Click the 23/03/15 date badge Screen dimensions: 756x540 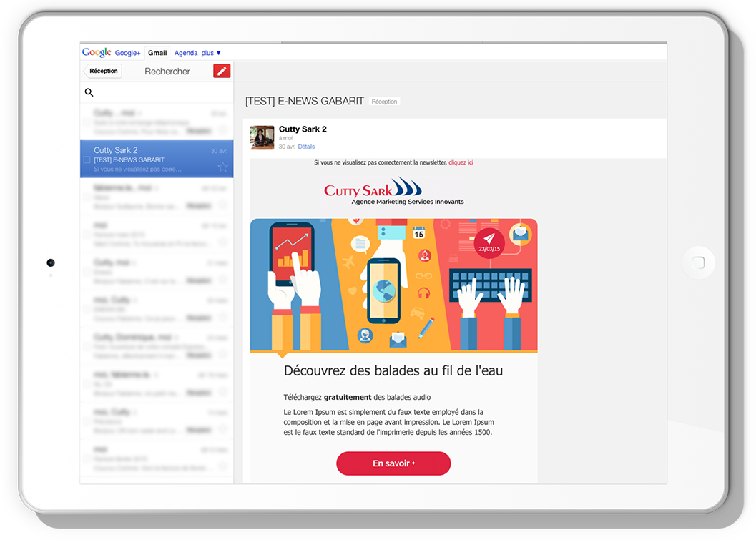point(489,243)
